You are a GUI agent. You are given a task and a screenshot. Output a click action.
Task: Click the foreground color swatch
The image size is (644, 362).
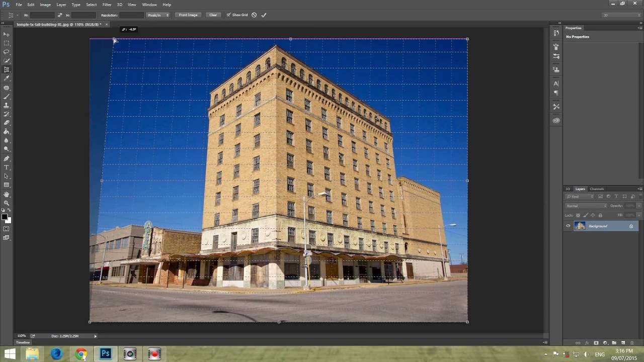[5, 217]
